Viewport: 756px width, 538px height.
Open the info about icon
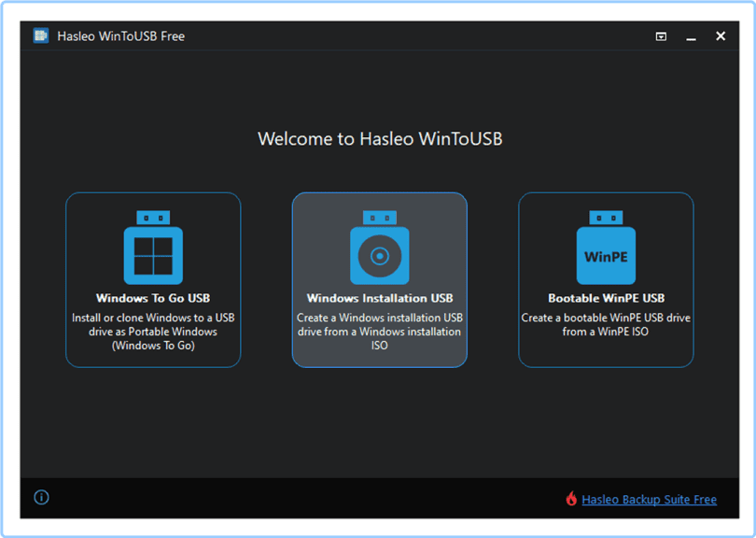[41, 497]
